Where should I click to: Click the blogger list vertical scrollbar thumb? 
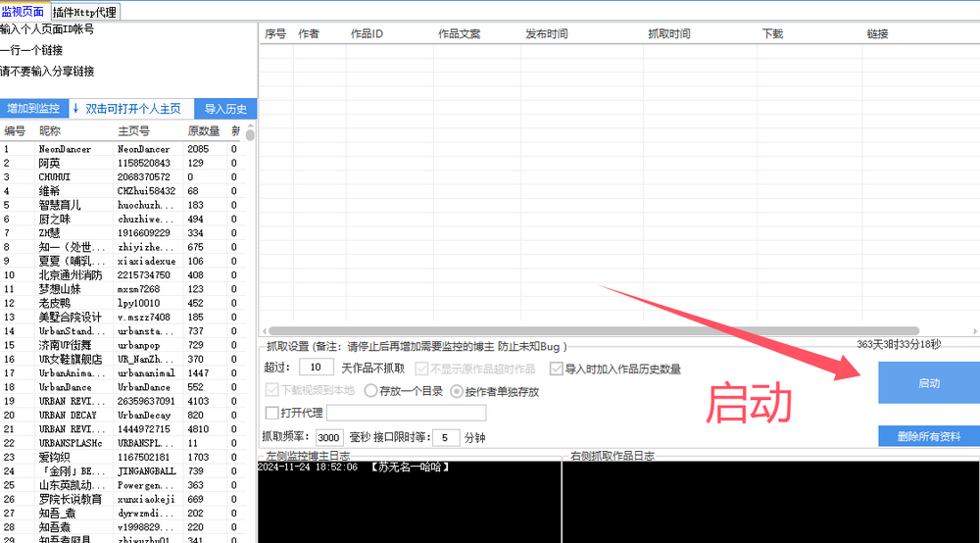[x=250, y=134]
